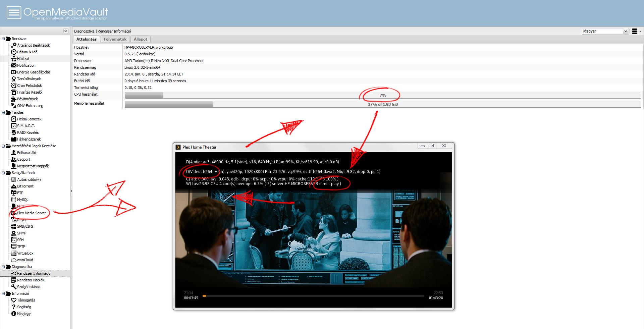Open the Segítség help entry
The width and height of the screenshot is (644, 329).
[24, 307]
